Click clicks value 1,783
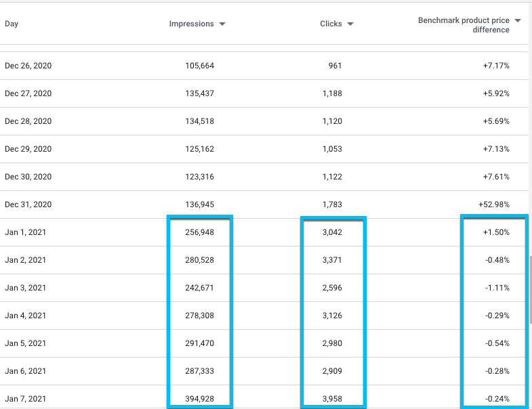 (x=332, y=205)
